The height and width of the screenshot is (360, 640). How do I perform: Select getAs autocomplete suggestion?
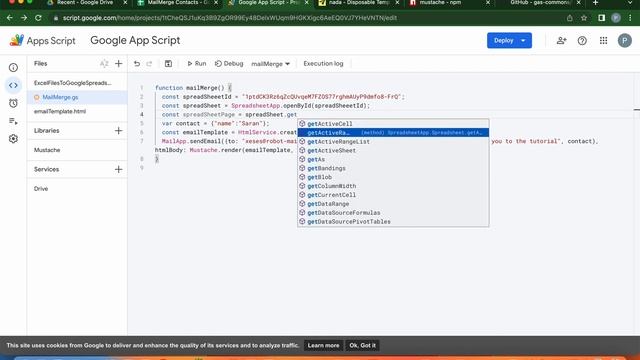393,160
